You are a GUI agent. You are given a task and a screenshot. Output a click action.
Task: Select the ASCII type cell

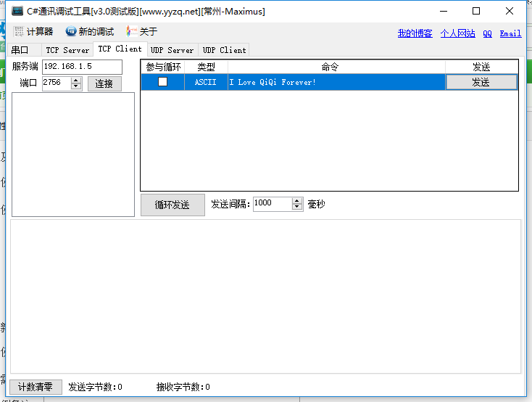click(x=206, y=82)
